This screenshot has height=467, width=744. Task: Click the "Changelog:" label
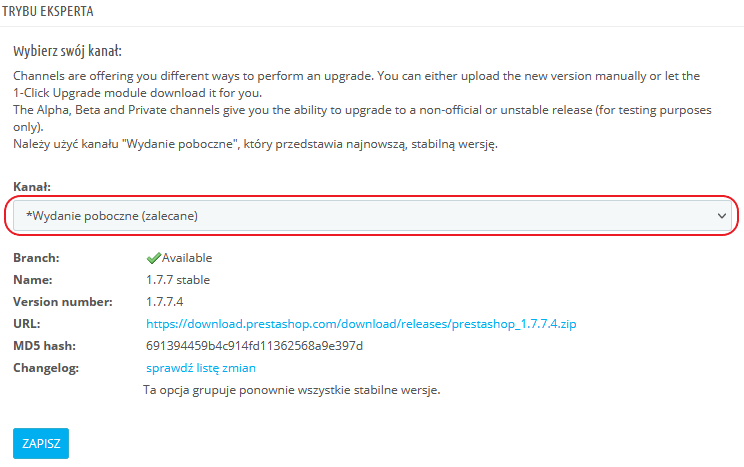tap(46, 368)
